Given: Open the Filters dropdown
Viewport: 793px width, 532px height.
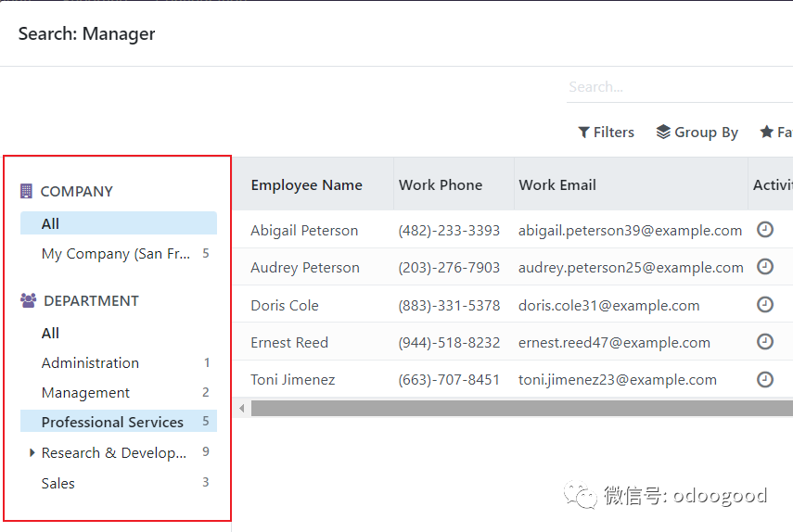Looking at the screenshot, I should coord(606,133).
